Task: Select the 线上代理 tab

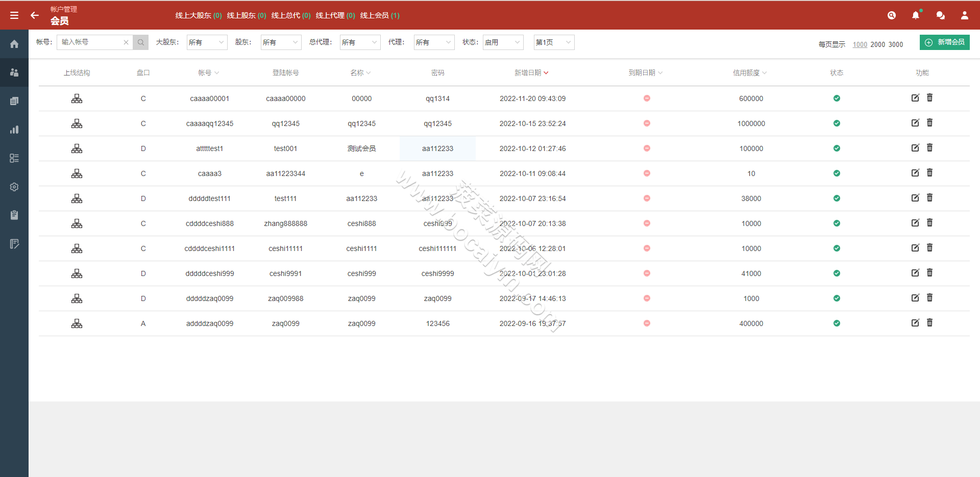Action: 335,15
